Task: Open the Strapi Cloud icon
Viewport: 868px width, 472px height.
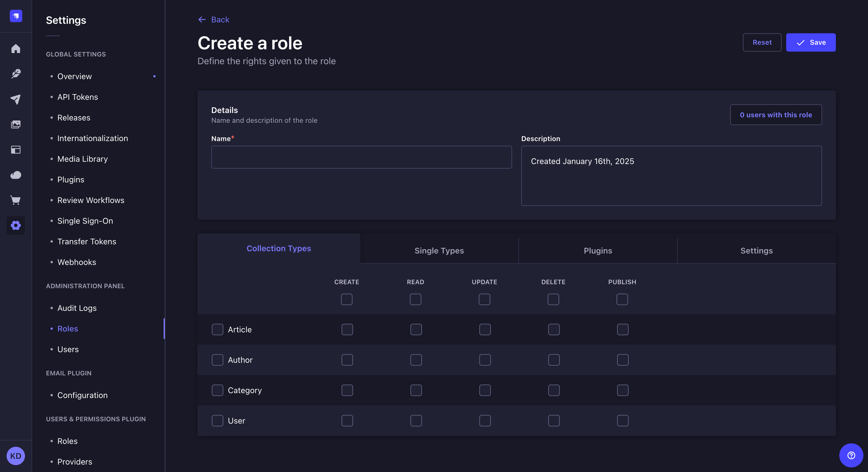Action: click(x=16, y=175)
